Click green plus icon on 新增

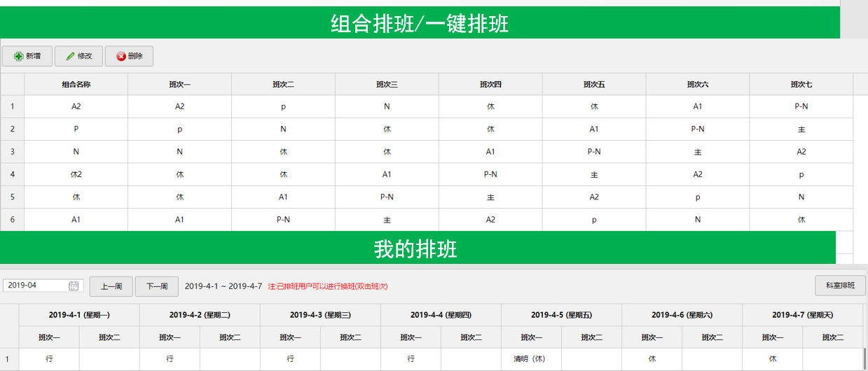click(x=18, y=56)
